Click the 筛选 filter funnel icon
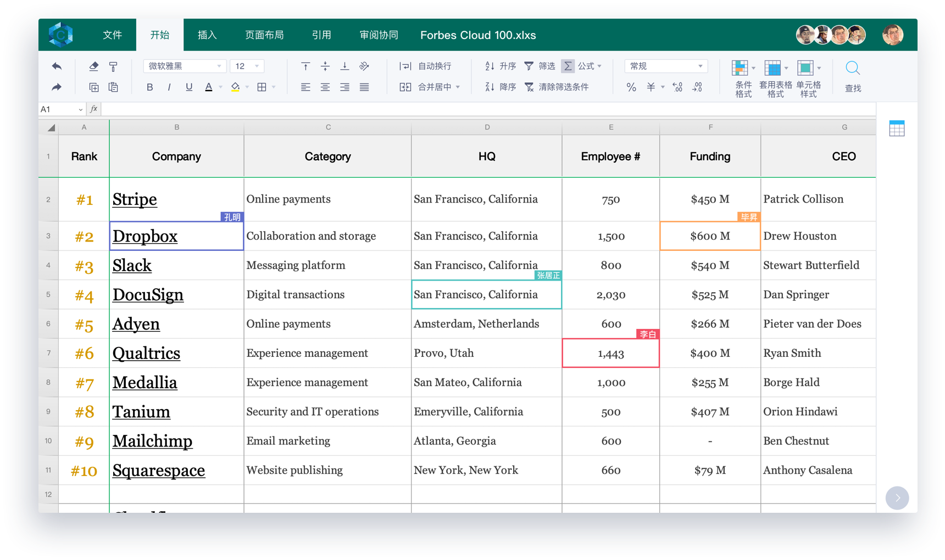 (x=529, y=66)
